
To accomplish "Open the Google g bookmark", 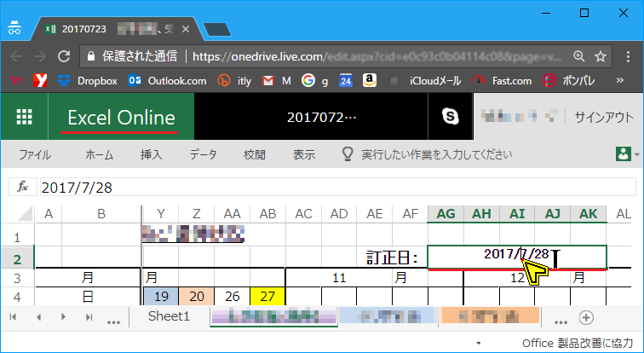I will [314, 81].
